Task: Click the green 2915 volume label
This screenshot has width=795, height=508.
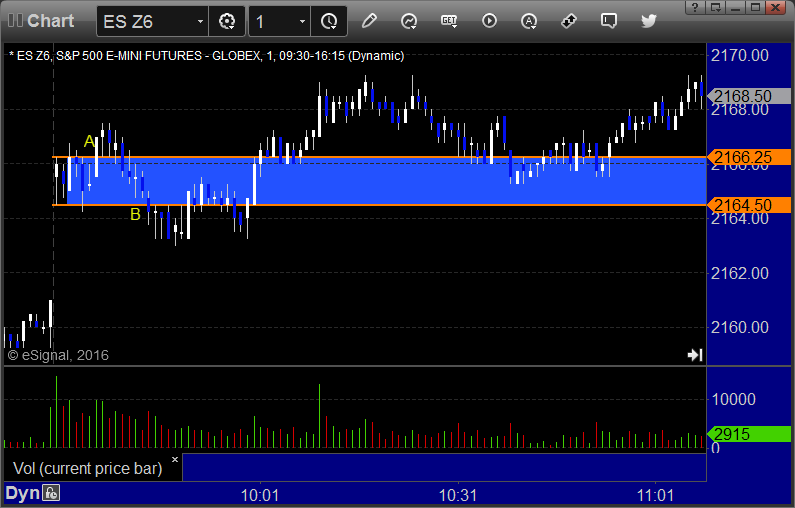Action: (x=749, y=434)
